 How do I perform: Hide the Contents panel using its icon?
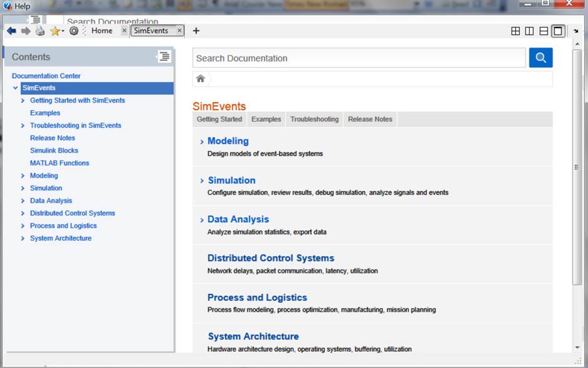(x=164, y=56)
